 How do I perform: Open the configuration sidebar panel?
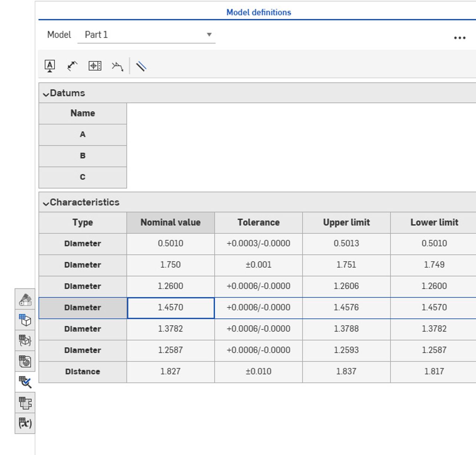(x=25, y=341)
